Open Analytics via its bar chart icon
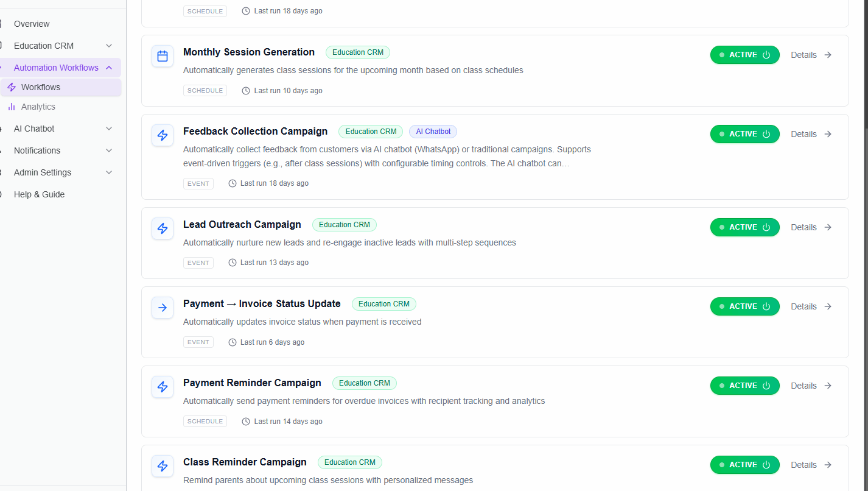The height and width of the screenshot is (491, 868). (x=12, y=107)
